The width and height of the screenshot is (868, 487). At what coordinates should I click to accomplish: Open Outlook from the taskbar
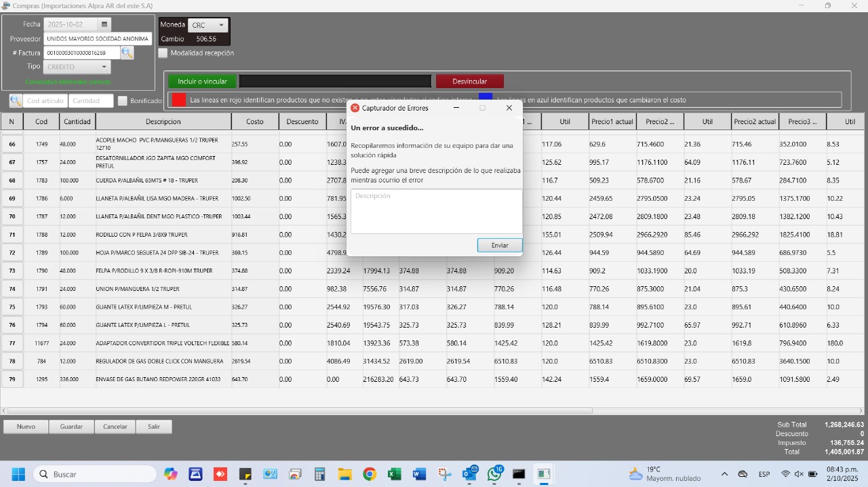(469, 474)
